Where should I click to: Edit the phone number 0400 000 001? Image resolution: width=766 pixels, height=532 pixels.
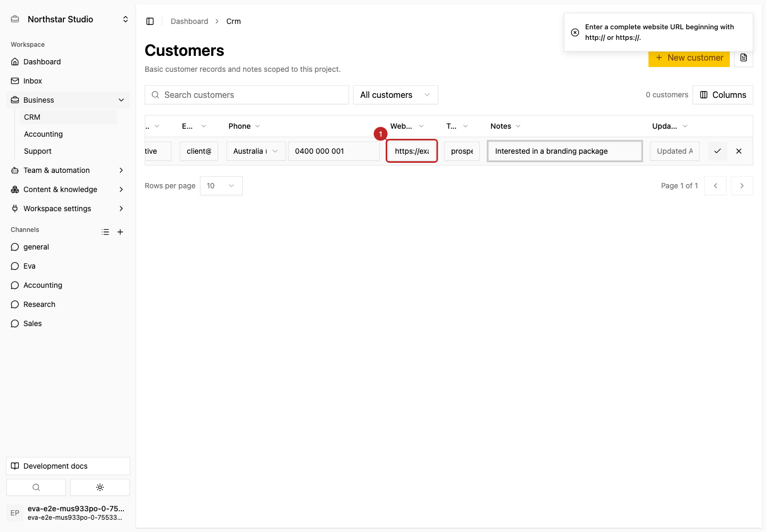(334, 151)
